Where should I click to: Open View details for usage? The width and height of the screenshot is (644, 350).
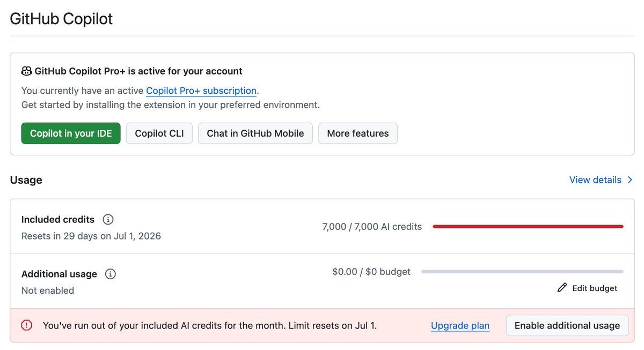pyautogui.click(x=595, y=180)
